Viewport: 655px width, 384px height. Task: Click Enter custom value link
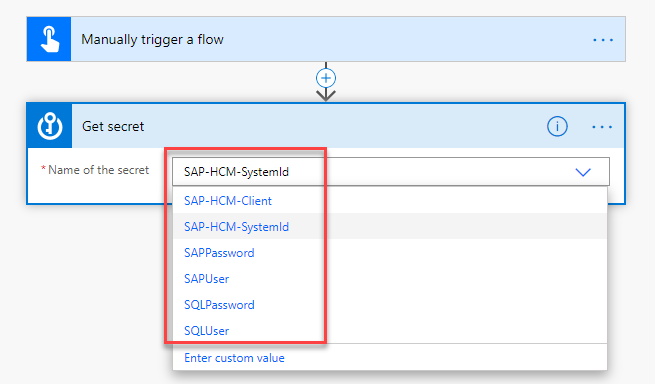pyautogui.click(x=234, y=358)
